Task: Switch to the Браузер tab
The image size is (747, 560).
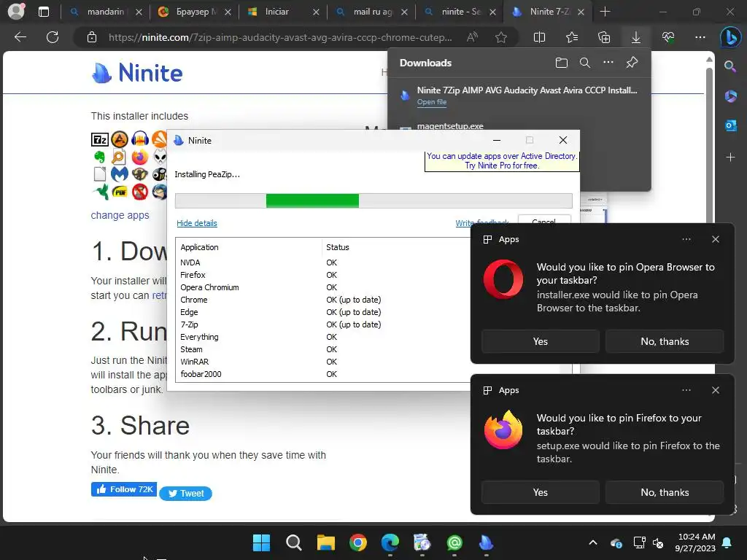Action: [x=194, y=12]
